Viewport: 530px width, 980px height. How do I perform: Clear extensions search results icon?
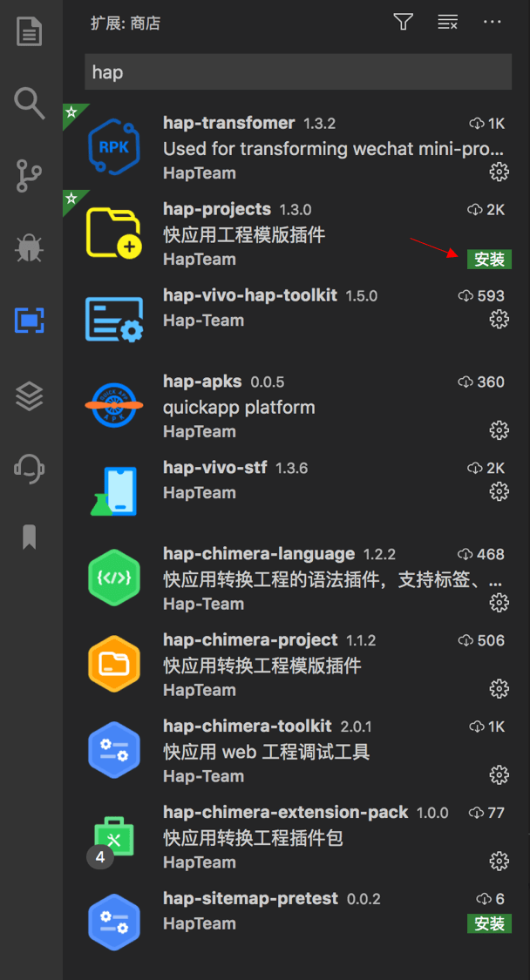coord(447,22)
